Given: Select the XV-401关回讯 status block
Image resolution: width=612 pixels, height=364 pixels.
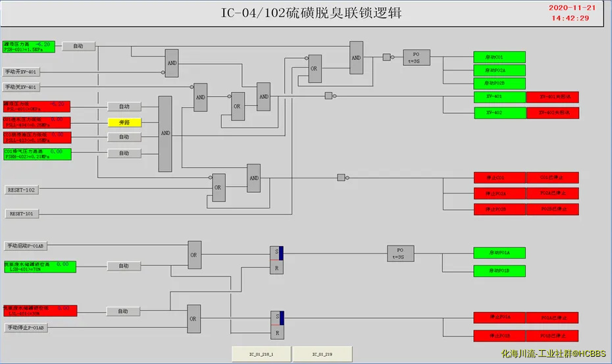Looking at the screenshot, I should tap(553, 97).
